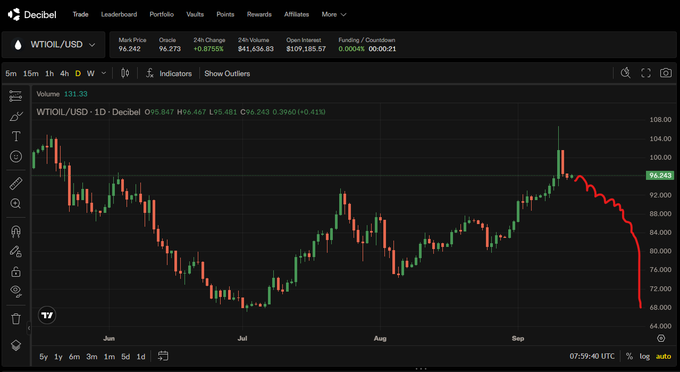Screen dimensions: 680x372
Task: Set the chart range to 5d
Action: [x=125, y=356]
